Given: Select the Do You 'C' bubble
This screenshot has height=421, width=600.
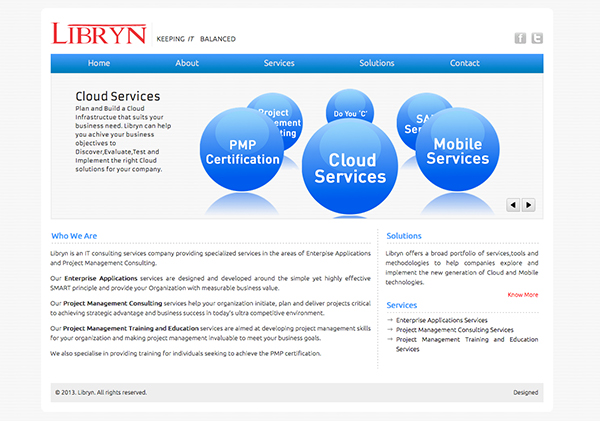Looking at the screenshot, I should coord(350,106).
